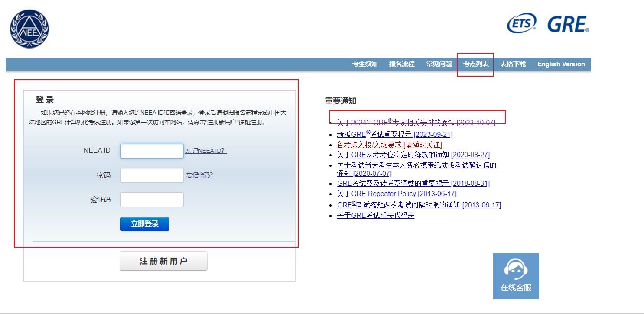The image size is (644, 314).
Task: Click the 注册新用户 register button
Action: pos(163,261)
